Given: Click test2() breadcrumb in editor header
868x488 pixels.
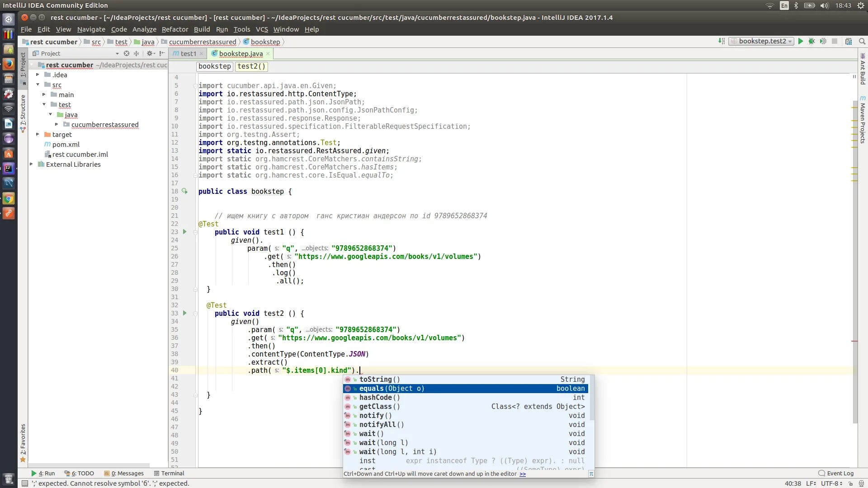Looking at the screenshot, I should click(251, 66).
